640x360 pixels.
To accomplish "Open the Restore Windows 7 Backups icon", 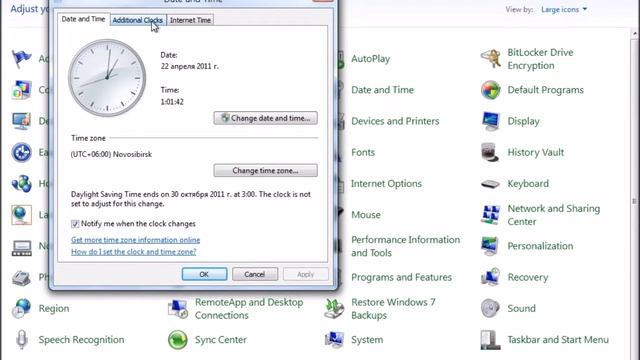I will [334, 309].
